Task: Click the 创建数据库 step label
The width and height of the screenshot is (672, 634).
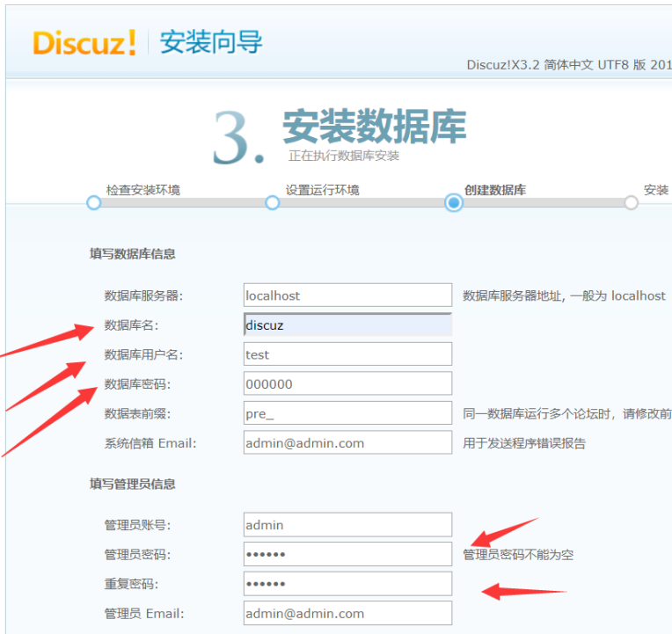Action: (495, 190)
